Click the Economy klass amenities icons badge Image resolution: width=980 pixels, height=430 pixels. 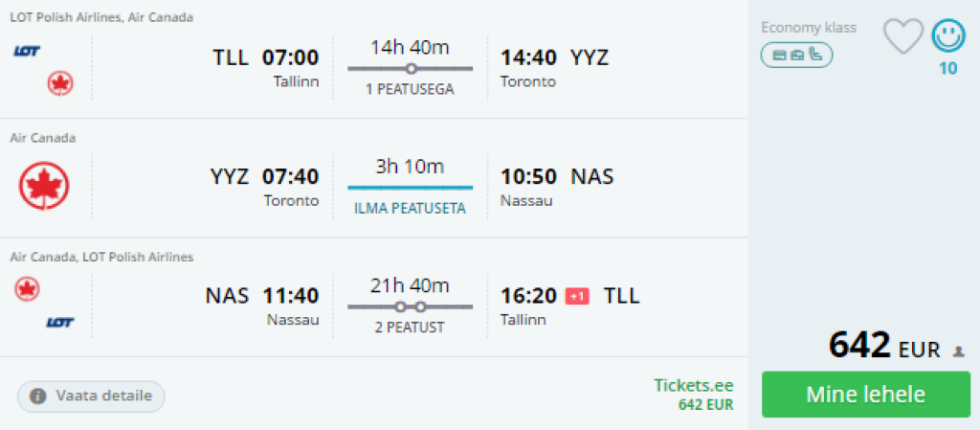796,56
